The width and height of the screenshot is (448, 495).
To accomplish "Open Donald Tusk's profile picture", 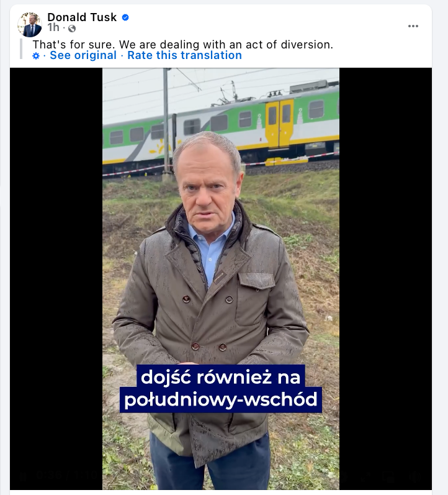I will pyautogui.click(x=30, y=25).
